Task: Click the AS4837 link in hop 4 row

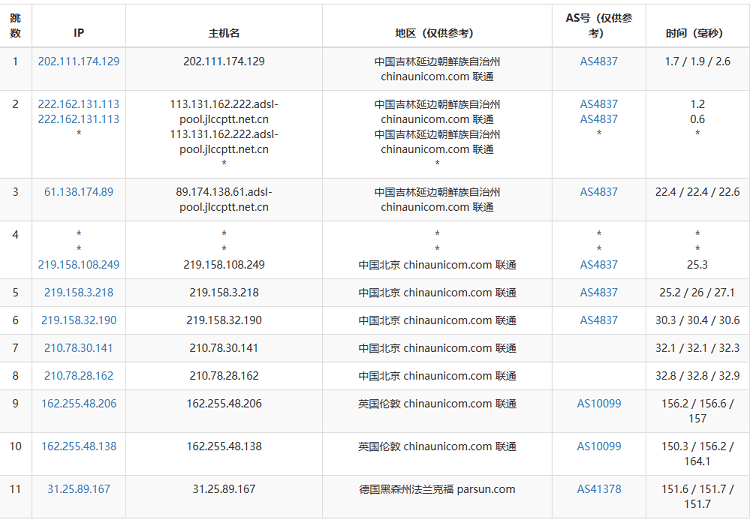Action: [598, 265]
